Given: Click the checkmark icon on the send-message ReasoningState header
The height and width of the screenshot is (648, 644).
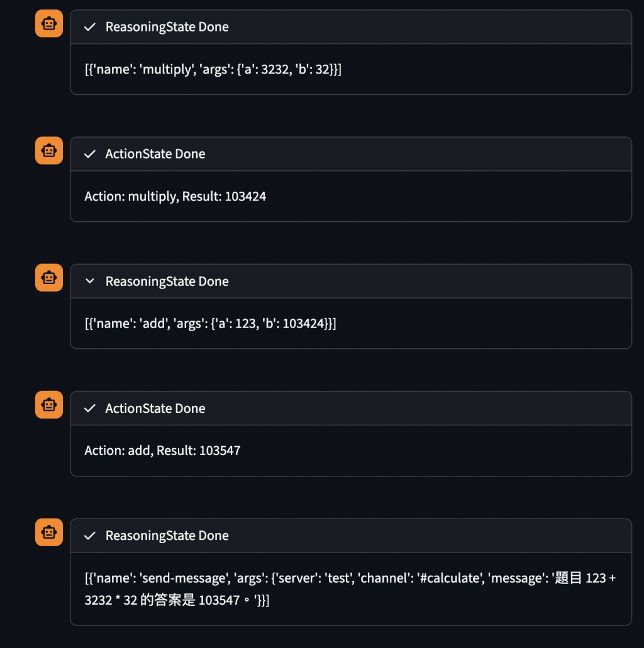Looking at the screenshot, I should click(x=90, y=536).
